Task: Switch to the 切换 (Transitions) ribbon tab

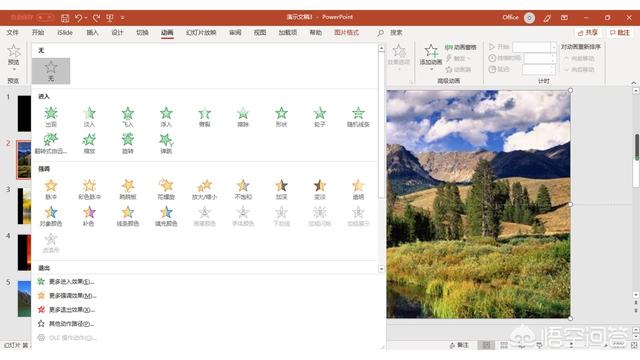Action: [x=142, y=33]
